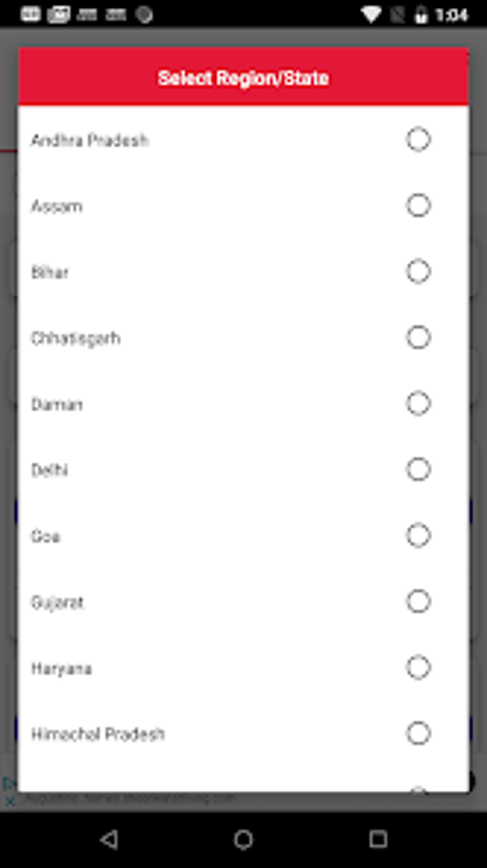Pick the Bihar radio option
This screenshot has width=487, height=868.
pyautogui.click(x=418, y=272)
